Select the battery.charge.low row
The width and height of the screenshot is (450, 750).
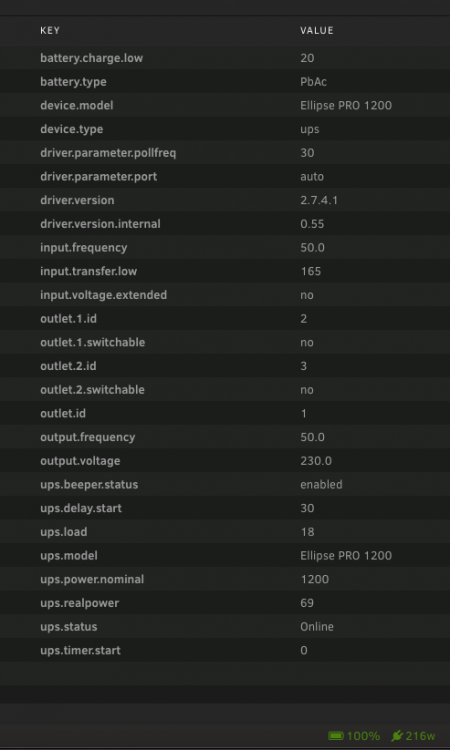tap(225, 58)
